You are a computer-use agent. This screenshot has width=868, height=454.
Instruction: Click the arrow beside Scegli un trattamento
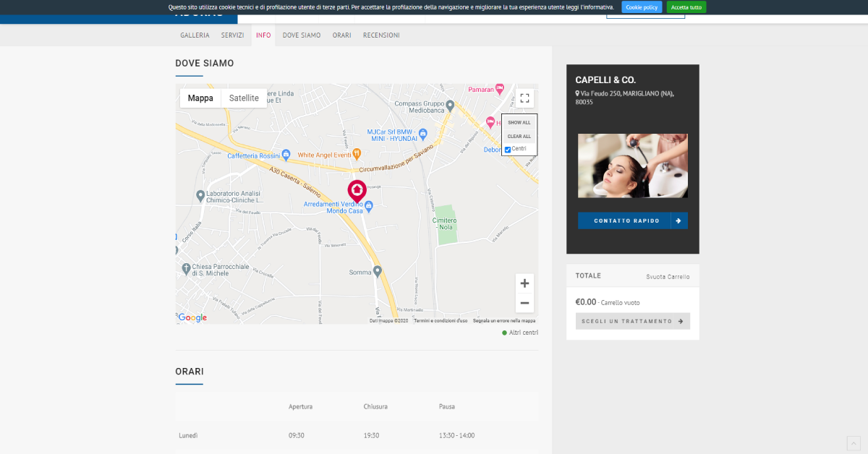click(681, 321)
